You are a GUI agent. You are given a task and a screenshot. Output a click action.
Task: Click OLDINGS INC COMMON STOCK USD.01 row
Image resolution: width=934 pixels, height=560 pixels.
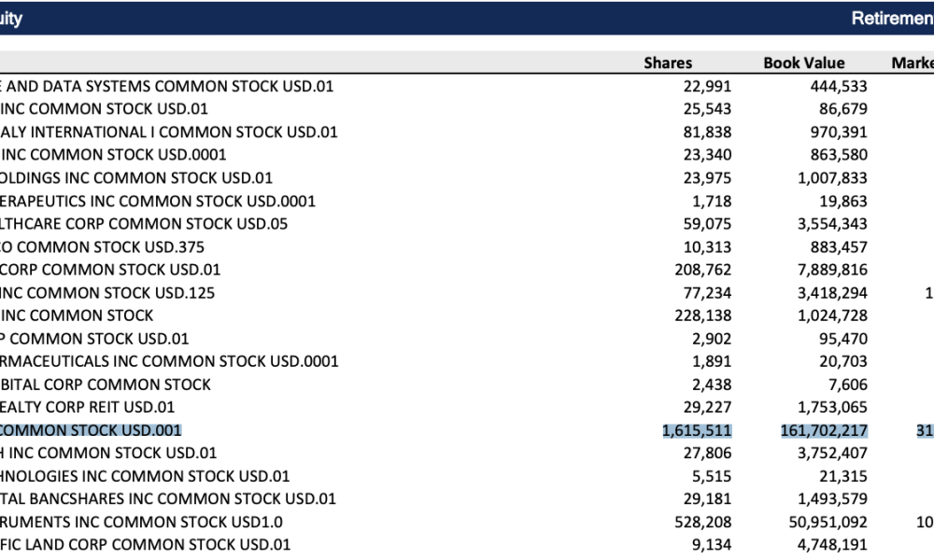pyautogui.click(x=136, y=178)
